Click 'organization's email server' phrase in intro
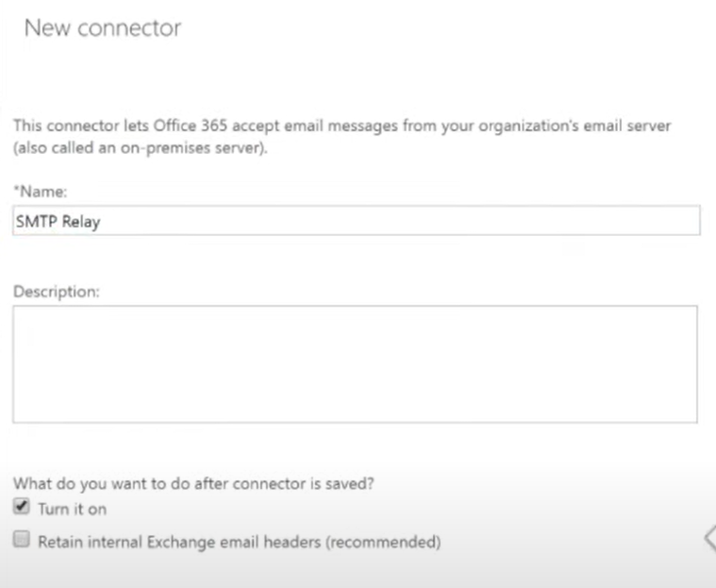 (574, 126)
